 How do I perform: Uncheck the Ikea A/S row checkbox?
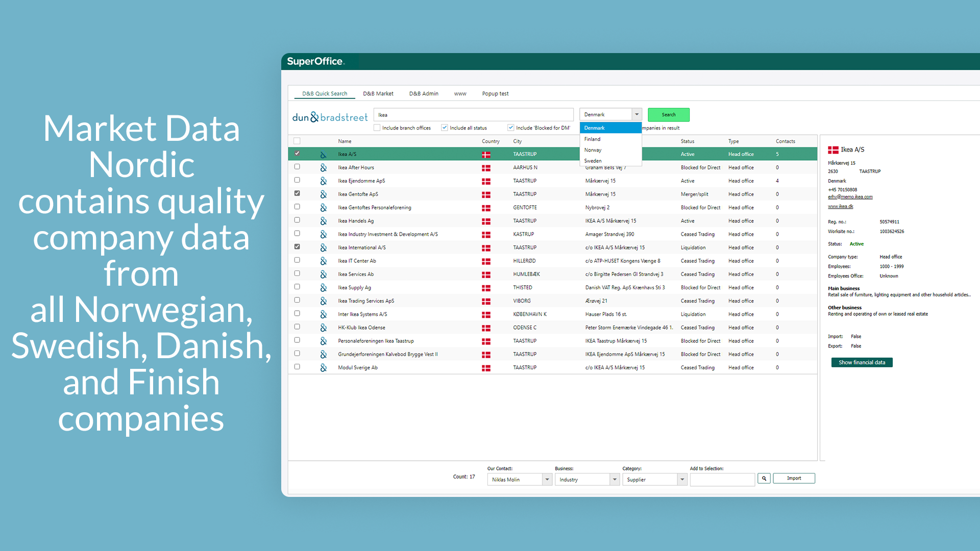(x=297, y=154)
